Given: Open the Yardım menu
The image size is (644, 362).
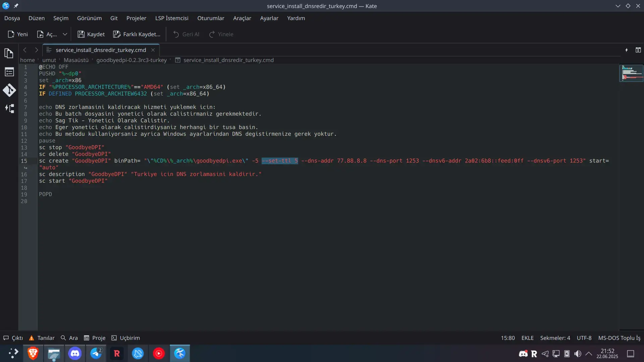Looking at the screenshot, I should (x=296, y=18).
